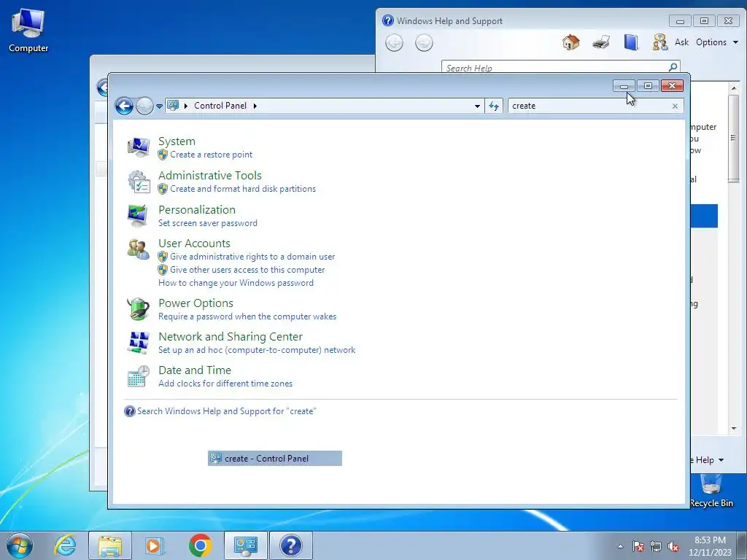Open Create and format hard disk partitions

[x=243, y=189]
